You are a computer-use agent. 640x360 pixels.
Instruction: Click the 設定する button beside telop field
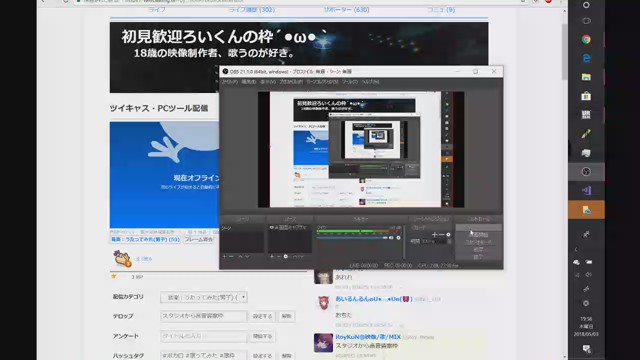point(262,316)
